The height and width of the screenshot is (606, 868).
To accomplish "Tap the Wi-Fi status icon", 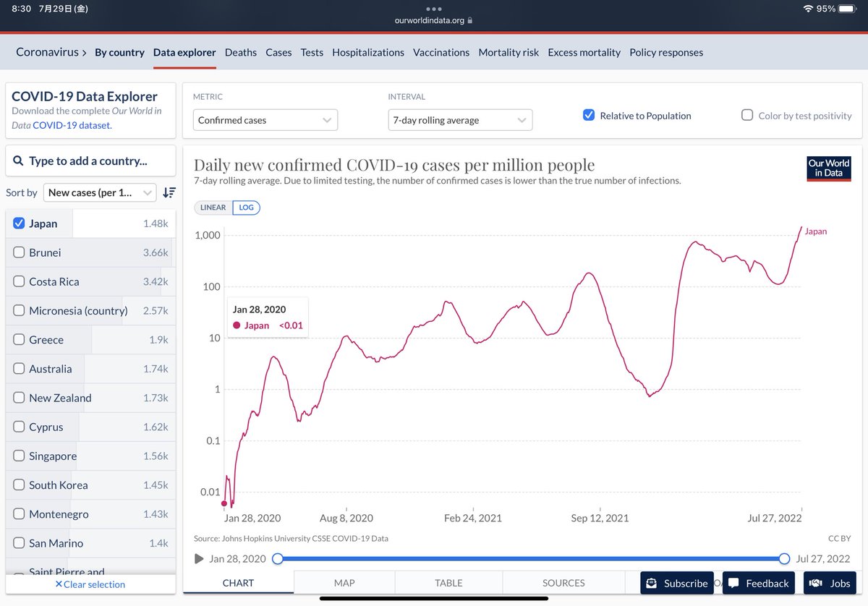I will (808, 8).
